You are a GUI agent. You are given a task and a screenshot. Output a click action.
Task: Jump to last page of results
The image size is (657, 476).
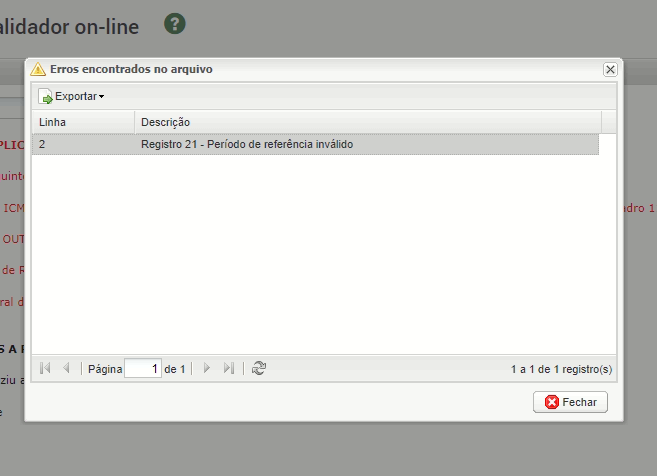click(229, 368)
